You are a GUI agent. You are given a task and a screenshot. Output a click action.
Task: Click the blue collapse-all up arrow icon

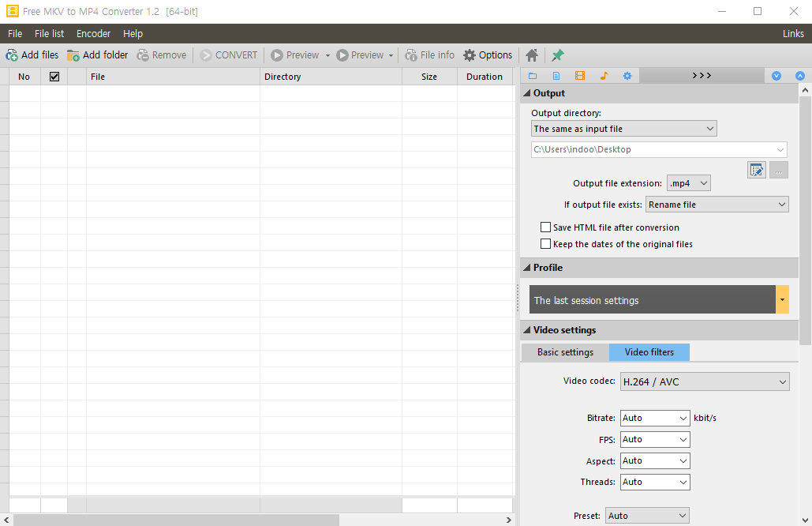click(x=800, y=76)
